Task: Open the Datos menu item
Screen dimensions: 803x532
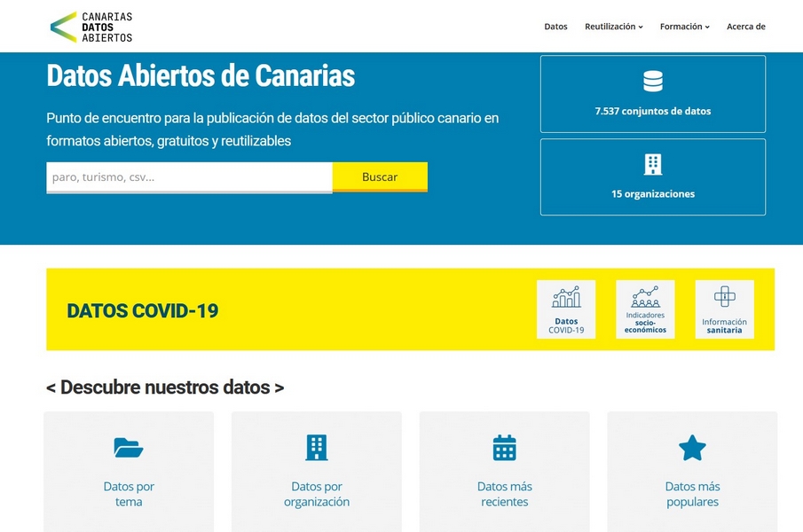Action: pos(555,27)
